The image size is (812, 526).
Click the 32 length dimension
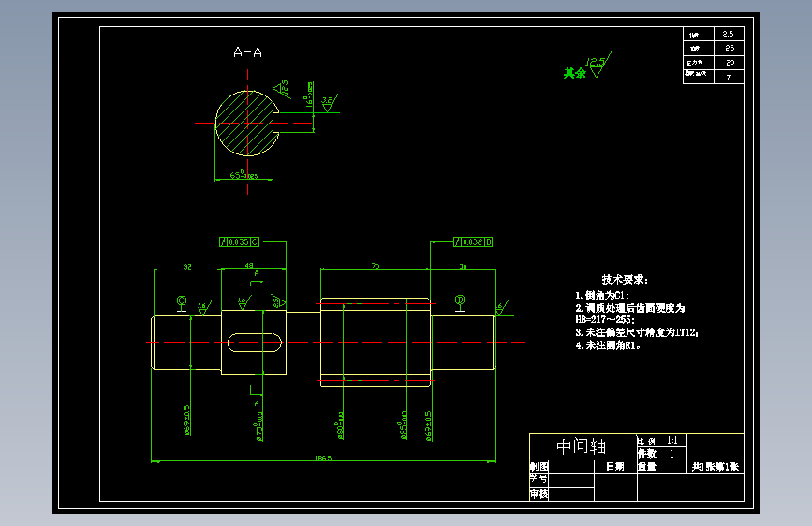(187, 267)
